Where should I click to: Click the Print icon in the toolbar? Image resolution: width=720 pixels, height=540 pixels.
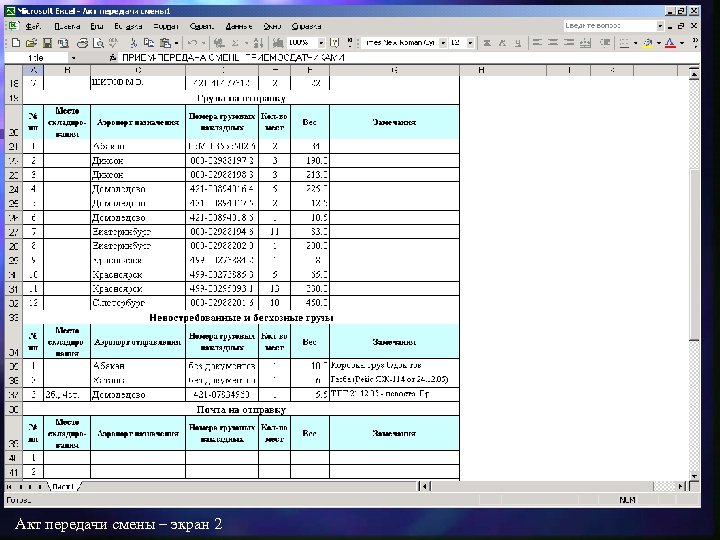click(82, 43)
